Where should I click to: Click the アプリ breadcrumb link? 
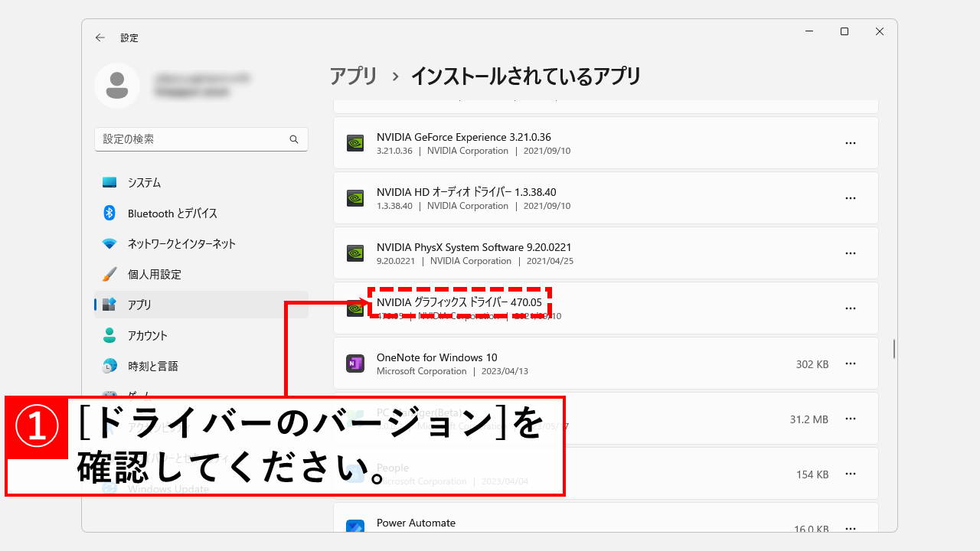pyautogui.click(x=354, y=77)
